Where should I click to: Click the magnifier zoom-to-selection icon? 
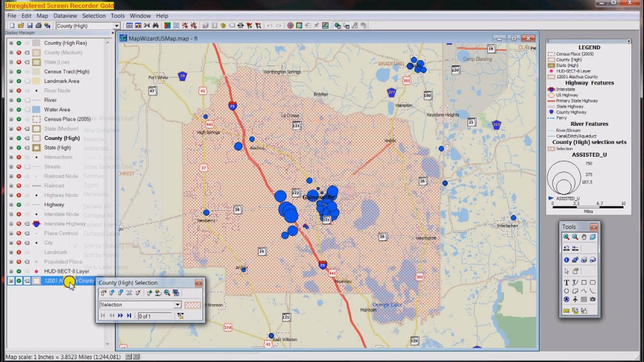click(167, 293)
